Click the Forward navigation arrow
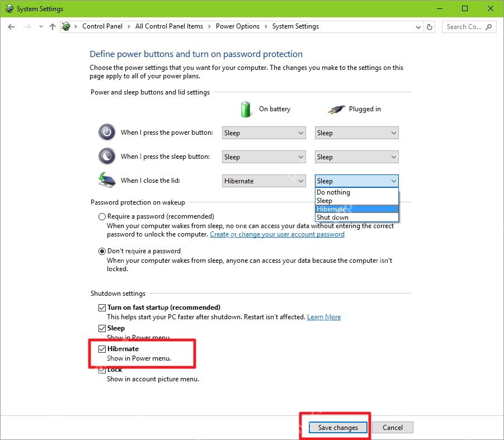Viewport: 504px width, 440px height. [28, 27]
